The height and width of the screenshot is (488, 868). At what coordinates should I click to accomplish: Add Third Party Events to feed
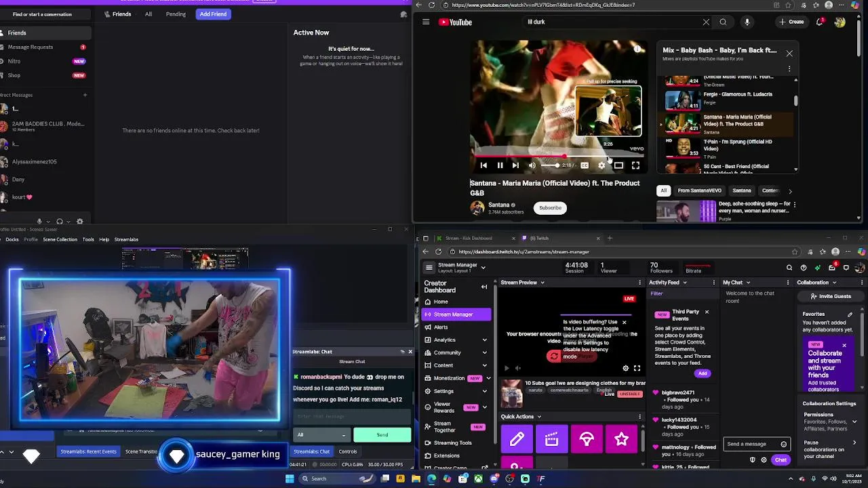tap(703, 373)
